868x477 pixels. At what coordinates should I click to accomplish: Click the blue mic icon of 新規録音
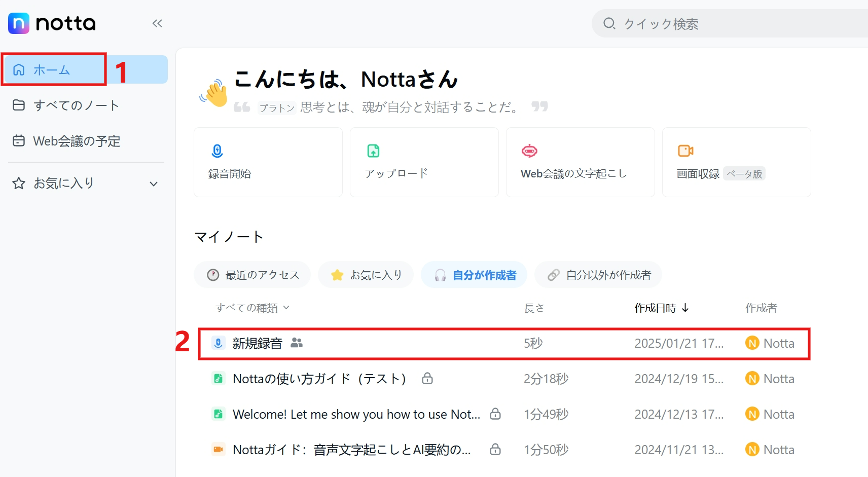point(218,343)
